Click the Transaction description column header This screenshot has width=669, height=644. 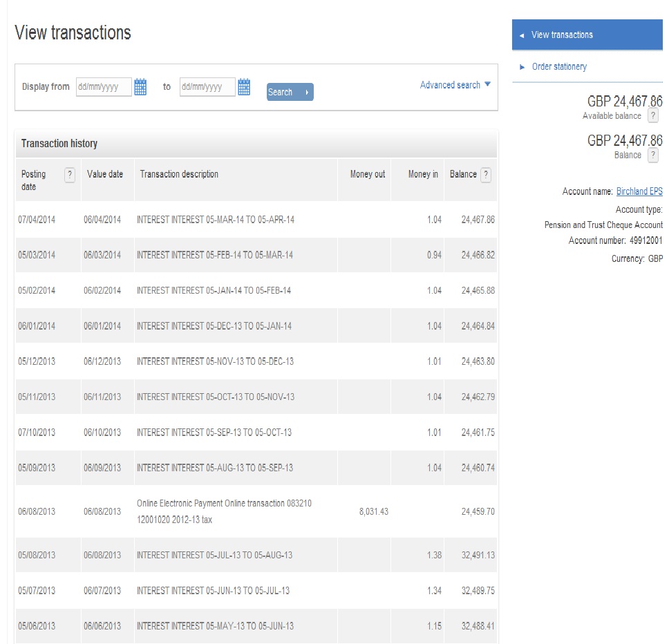coord(179,174)
